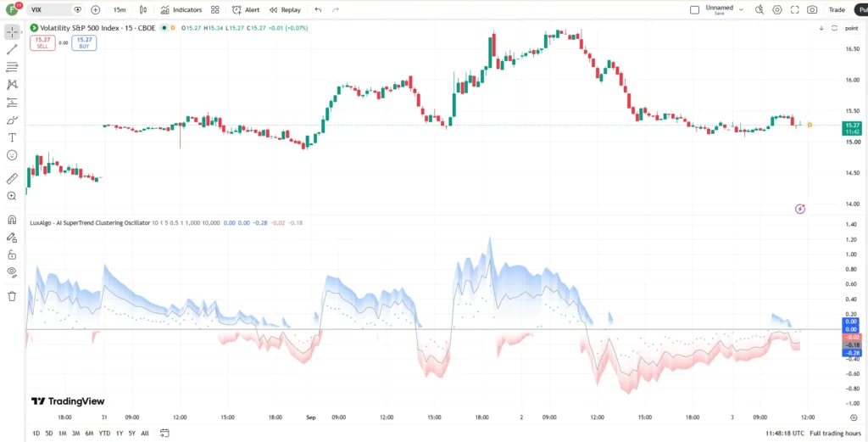
Task: Open timezone menu at 11:48:18 UTC
Action: pyautogui.click(x=785, y=434)
